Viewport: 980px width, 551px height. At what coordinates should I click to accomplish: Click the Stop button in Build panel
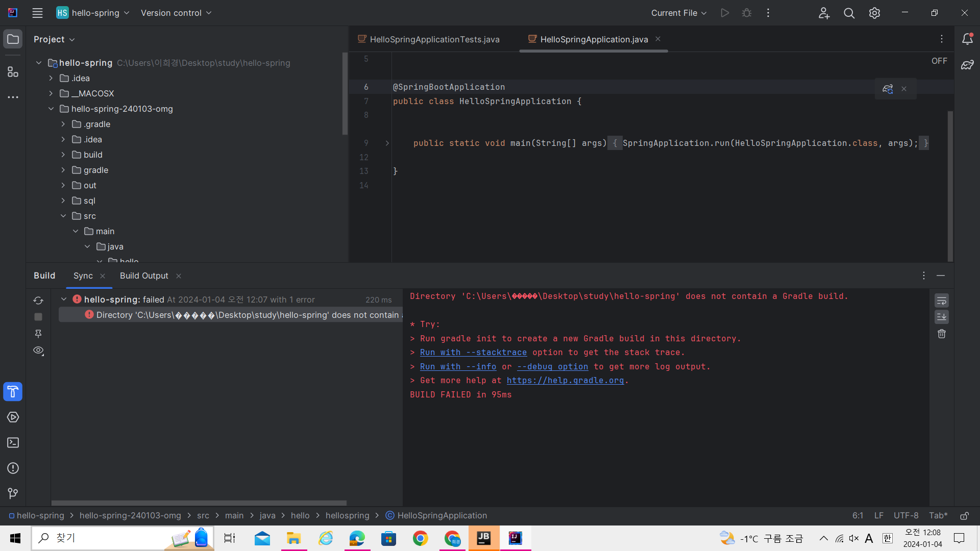point(38,317)
